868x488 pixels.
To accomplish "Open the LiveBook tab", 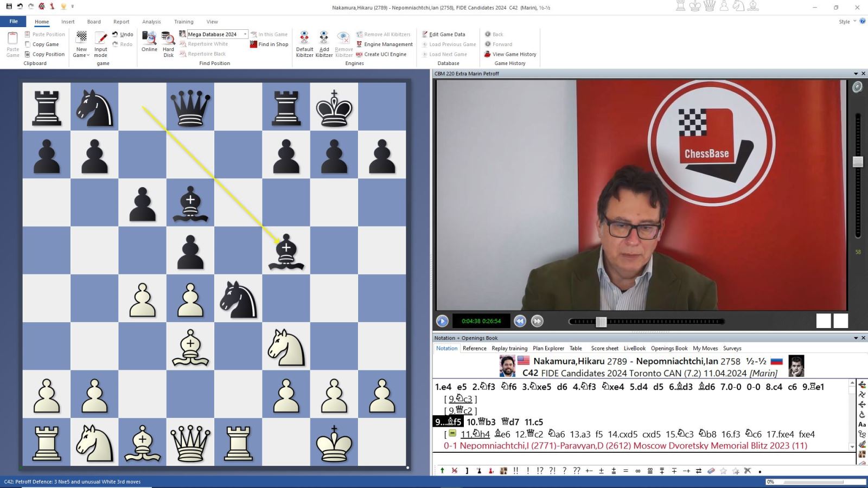I will coord(634,348).
